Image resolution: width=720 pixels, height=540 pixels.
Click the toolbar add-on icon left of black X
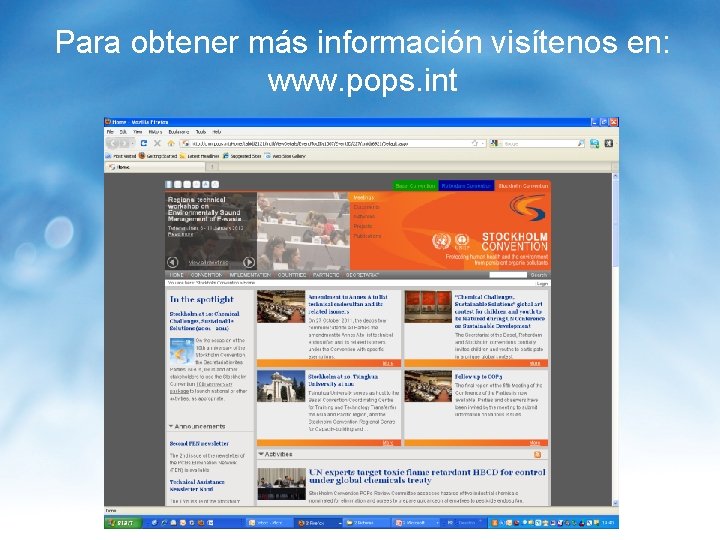click(x=595, y=143)
